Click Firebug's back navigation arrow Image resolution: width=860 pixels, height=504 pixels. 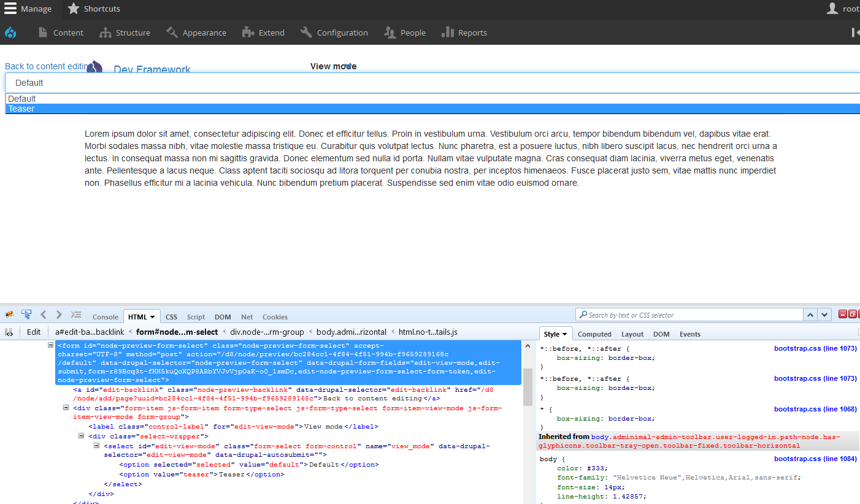click(x=43, y=314)
